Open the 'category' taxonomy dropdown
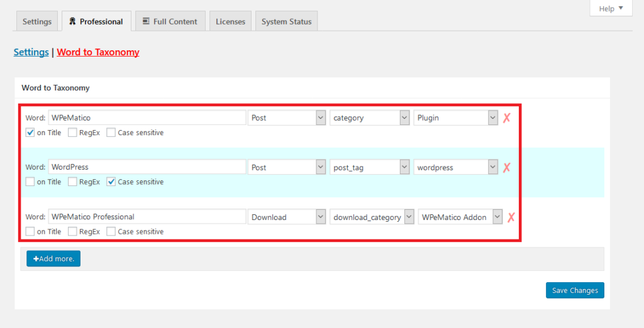 click(370, 118)
